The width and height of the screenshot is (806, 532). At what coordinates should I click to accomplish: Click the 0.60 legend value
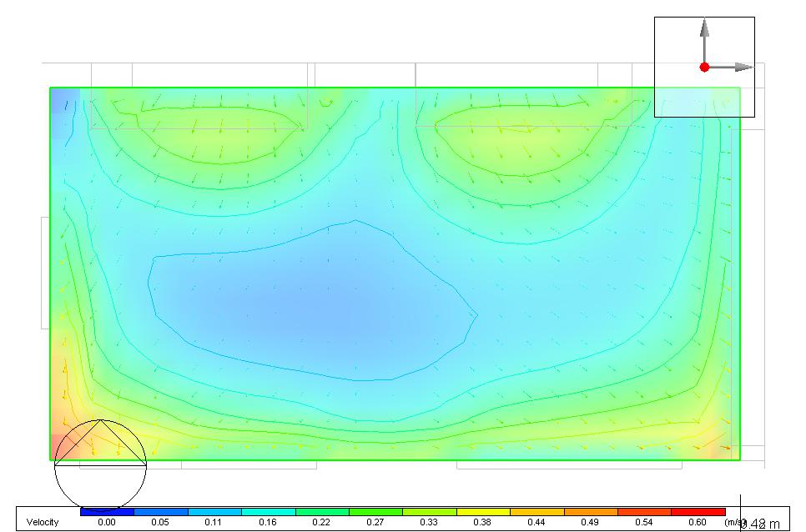tap(697, 522)
